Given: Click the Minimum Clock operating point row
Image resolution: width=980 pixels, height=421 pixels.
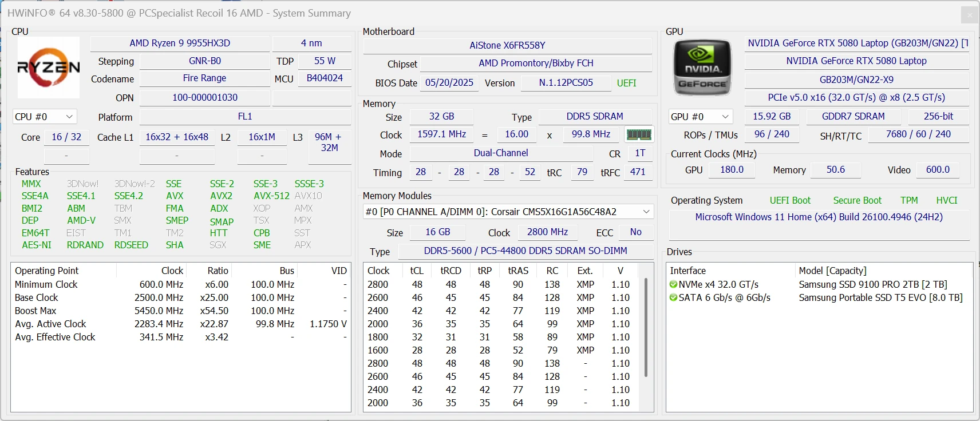Looking at the screenshot, I should tap(180, 284).
